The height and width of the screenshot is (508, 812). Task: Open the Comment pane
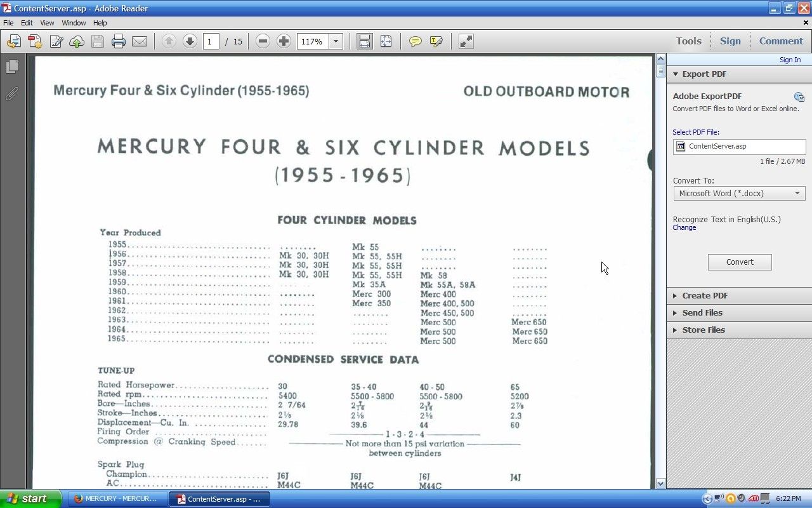click(x=781, y=41)
